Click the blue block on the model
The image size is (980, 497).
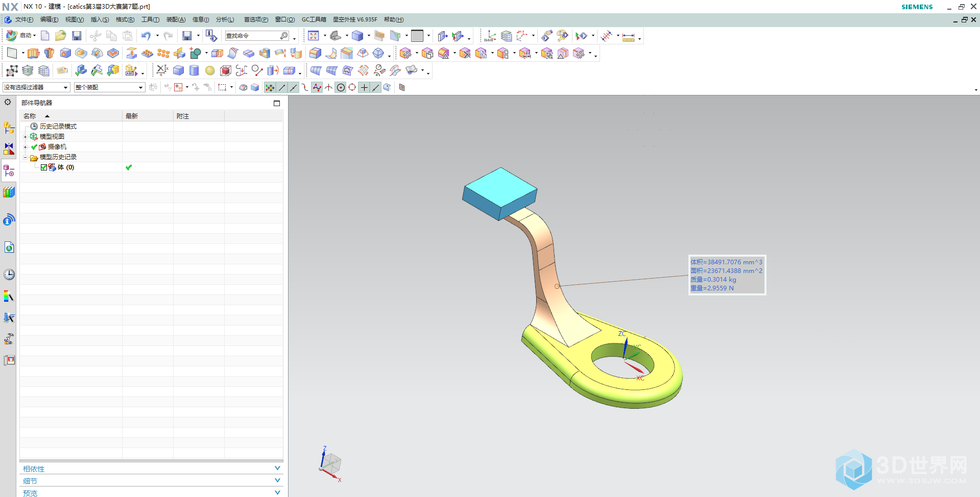[x=499, y=193]
